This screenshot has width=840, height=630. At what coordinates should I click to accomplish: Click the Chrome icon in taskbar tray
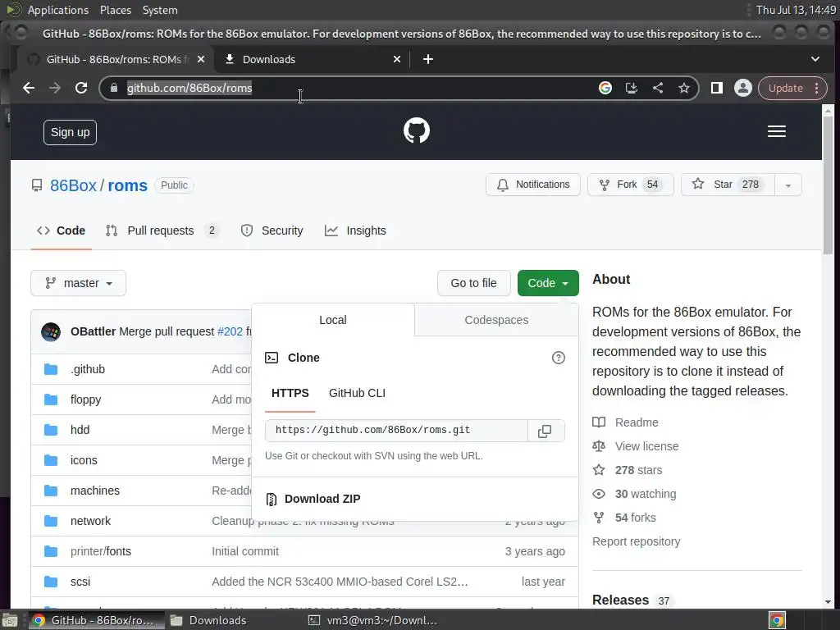point(778,620)
